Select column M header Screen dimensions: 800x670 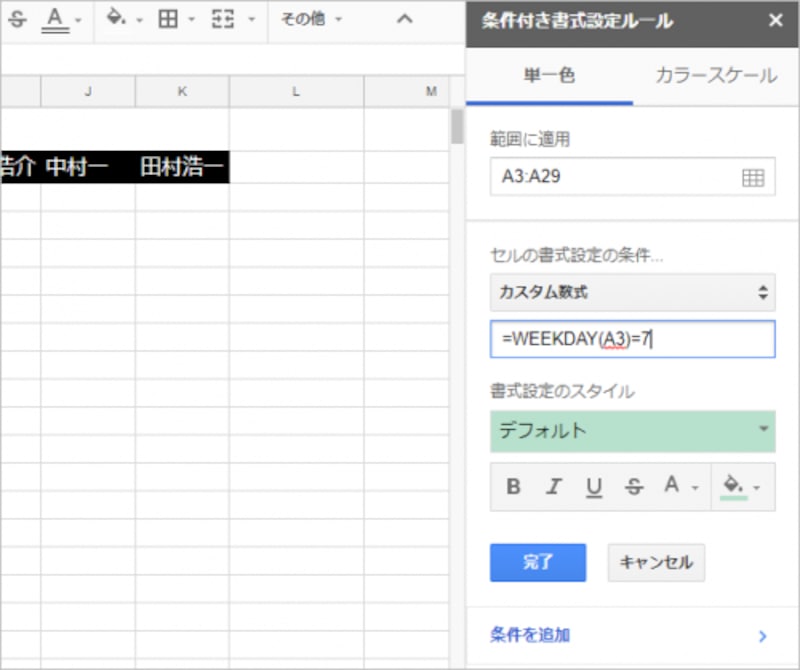[x=407, y=91]
